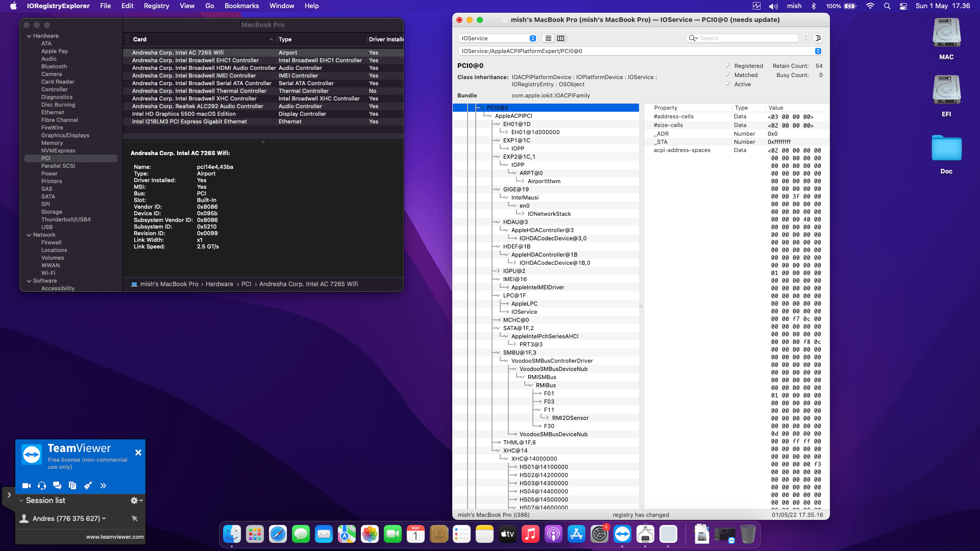Switch IORegistryExplorer to list view
Viewport: 980px width, 551px height.
click(548, 38)
